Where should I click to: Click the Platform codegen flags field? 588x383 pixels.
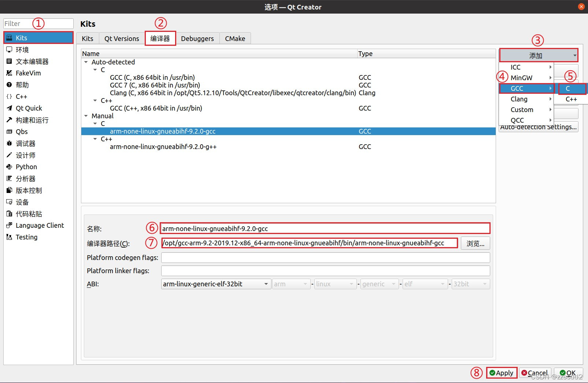(325, 257)
